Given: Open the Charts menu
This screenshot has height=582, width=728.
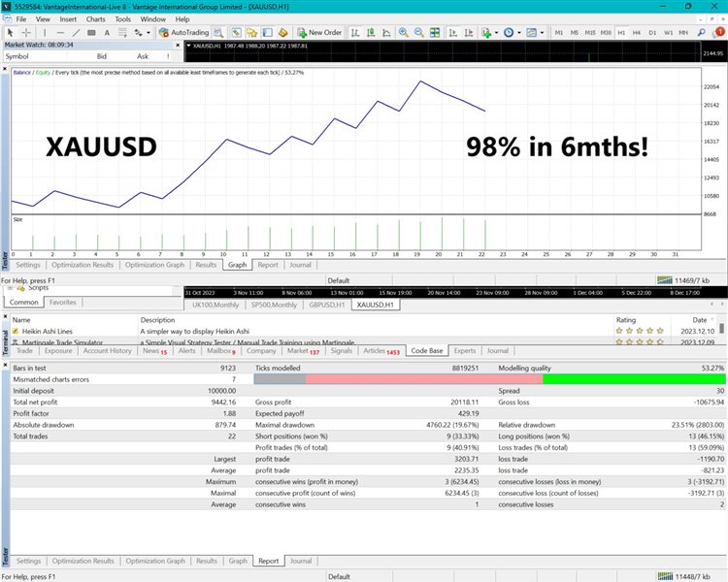Looking at the screenshot, I should 96,19.
